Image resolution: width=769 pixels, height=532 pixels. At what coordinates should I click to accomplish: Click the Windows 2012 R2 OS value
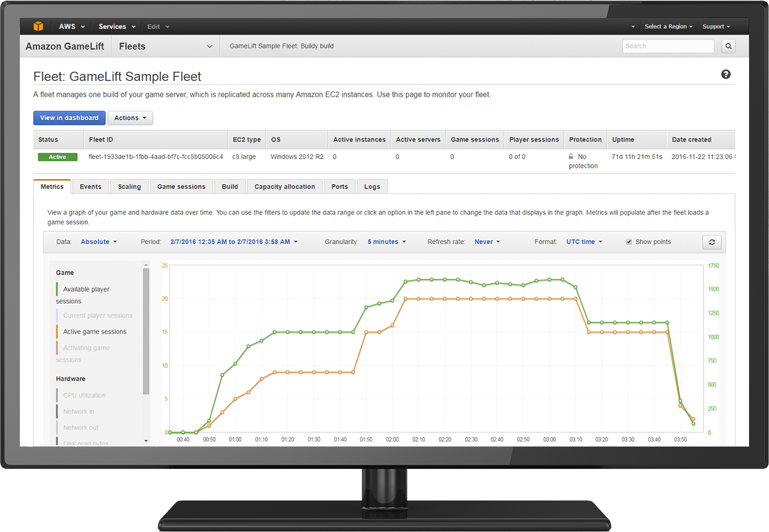coord(296,157)
